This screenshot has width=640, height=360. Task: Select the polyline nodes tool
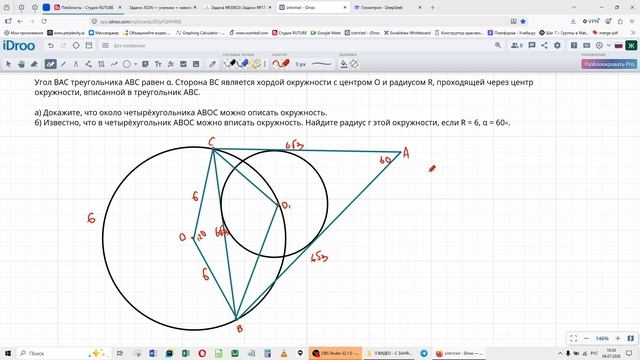[89, 64]
